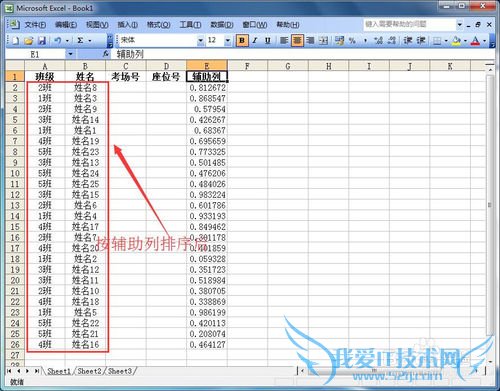Select the Sheet1 tab
This screenshot has width=500, height=391.
click(x=59, y=371)
